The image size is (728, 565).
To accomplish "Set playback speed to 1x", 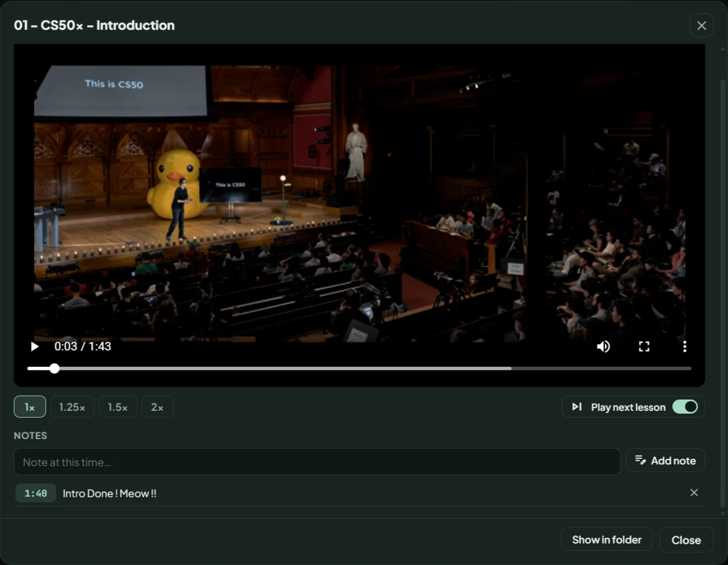I will pyautogui.click(x=30, y=407).
